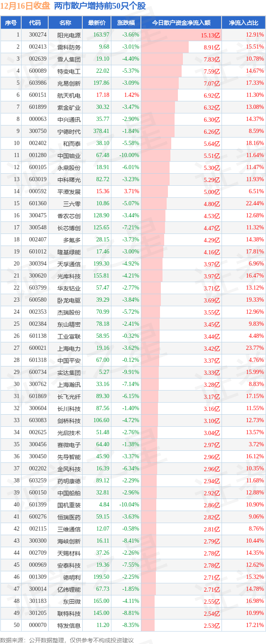Select stock name 香农芯创
This screenshot has width=266, height=644.
(x=69, y=216)
